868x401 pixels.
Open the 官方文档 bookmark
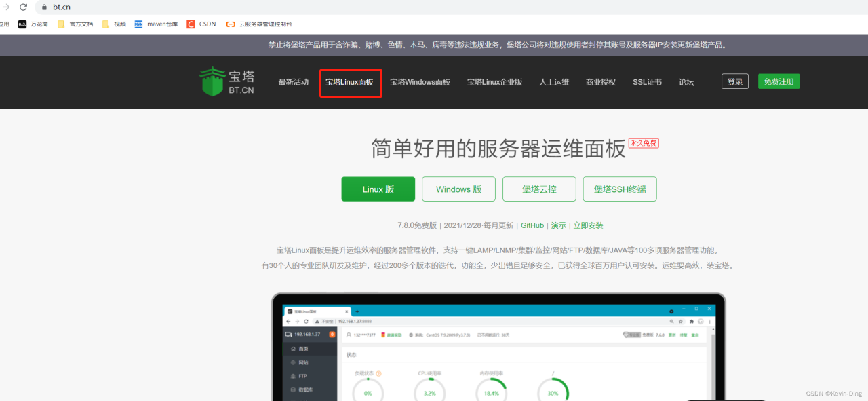77,24
